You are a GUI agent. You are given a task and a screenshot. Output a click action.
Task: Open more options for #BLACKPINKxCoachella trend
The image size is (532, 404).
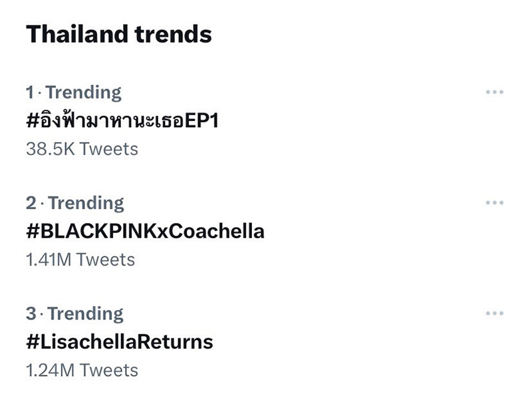[x=494, y=203]
